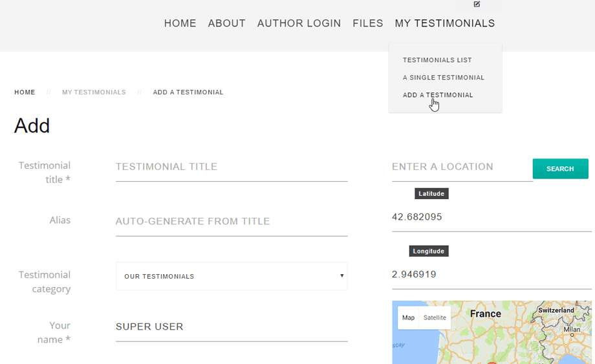The width and height of the screenshot is (595, 364).
Task: Click the Your name field
Action: pyautogui.click(x=232, y=327)
